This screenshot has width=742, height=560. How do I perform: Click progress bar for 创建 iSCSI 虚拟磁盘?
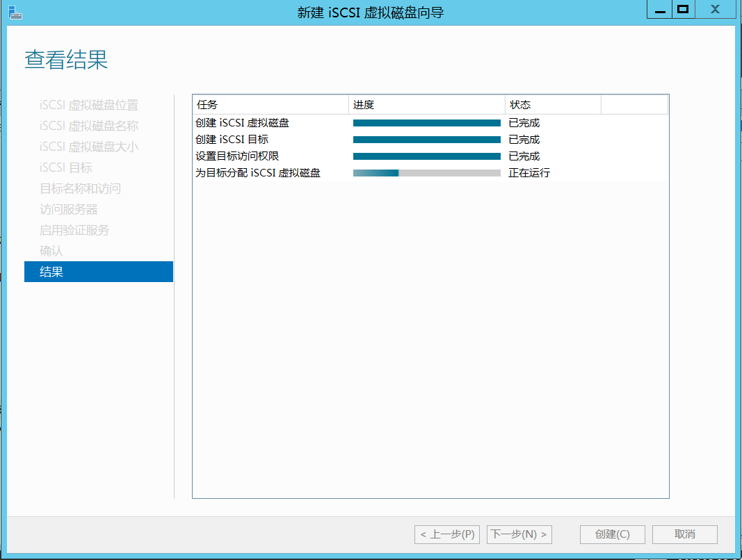(427, 123)
